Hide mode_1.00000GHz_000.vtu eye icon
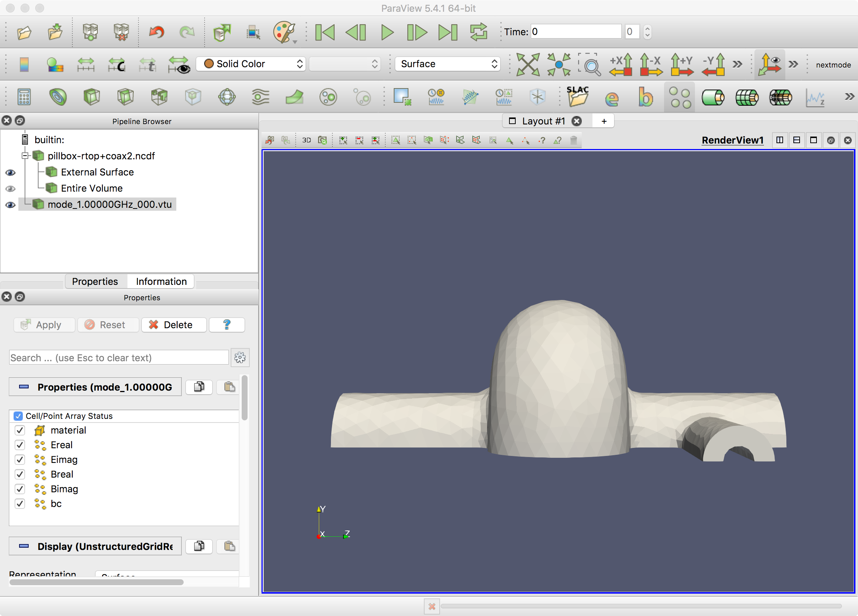 (10, 205)
